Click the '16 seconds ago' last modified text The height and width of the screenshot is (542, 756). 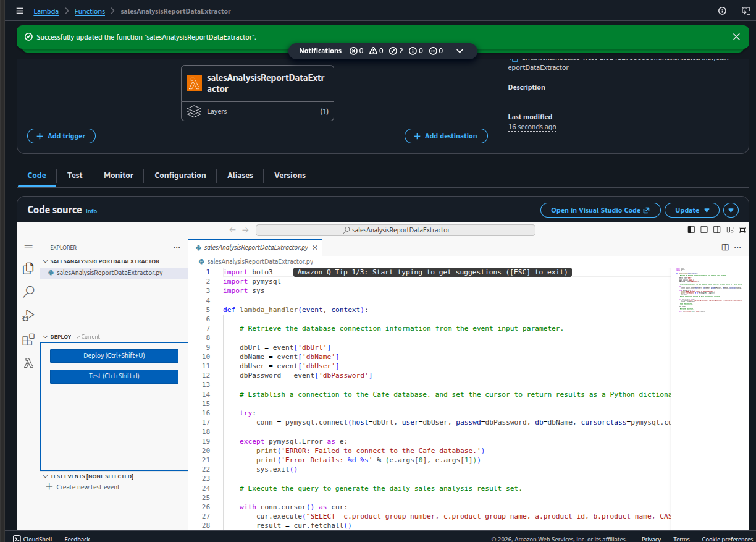pyautogui.click(x=532, y=127)
